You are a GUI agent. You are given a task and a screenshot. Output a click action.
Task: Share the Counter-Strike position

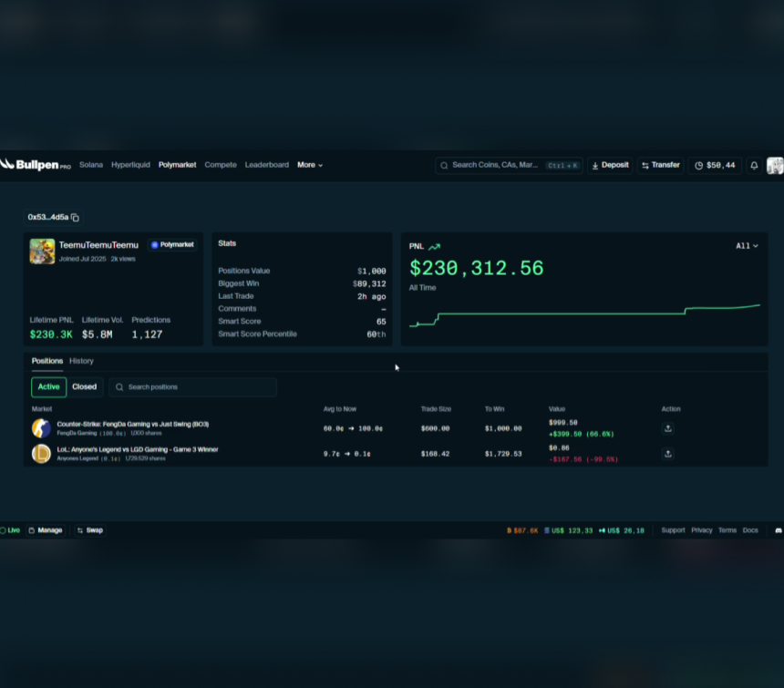click(x=668, y=428)
